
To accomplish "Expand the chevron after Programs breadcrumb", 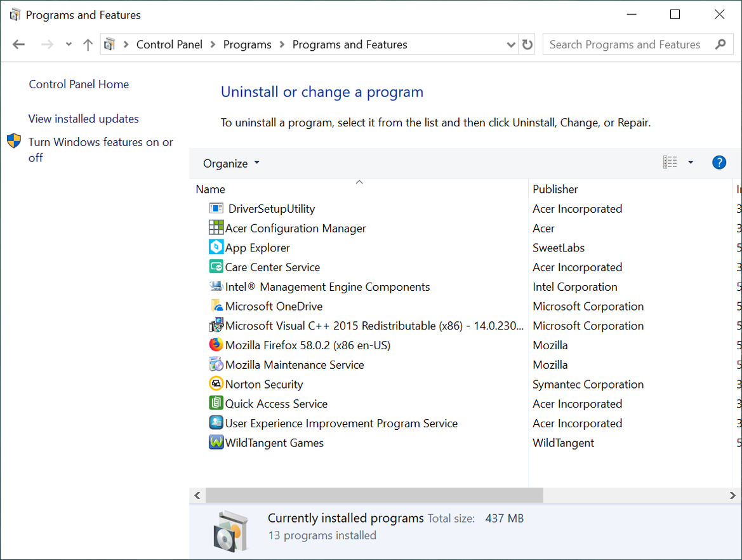I will pyautogui.click(x=282, y=44).
